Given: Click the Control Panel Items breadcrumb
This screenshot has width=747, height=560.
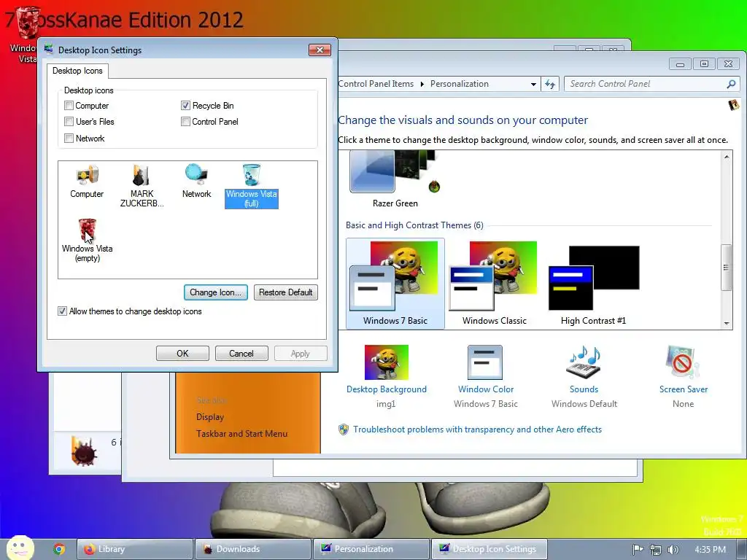Looking at the screenshot, I should 376,84.
